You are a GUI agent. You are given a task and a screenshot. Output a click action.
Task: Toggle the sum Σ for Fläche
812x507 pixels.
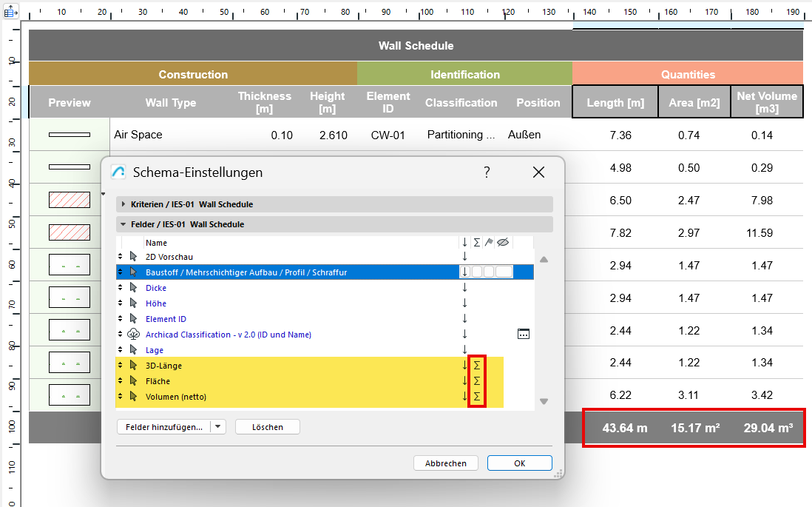(x=477, y=381)
